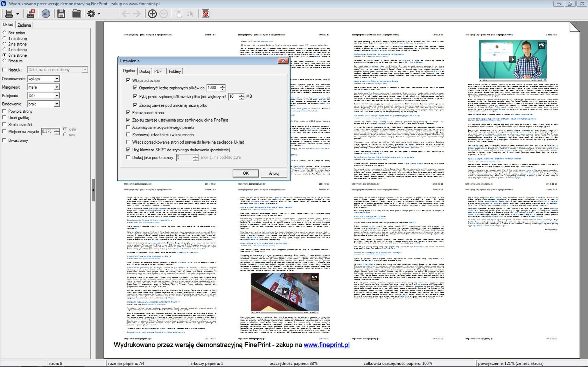Open the Bindowanie dropdown
This screenshot has height=367, width=588.
[x=56, y=104]
